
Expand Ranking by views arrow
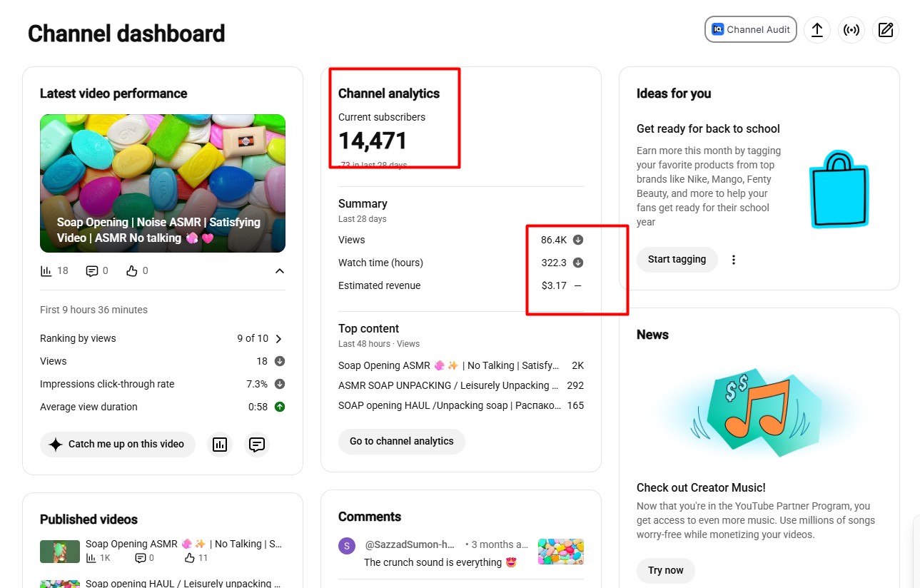click(x=279, y=338)
